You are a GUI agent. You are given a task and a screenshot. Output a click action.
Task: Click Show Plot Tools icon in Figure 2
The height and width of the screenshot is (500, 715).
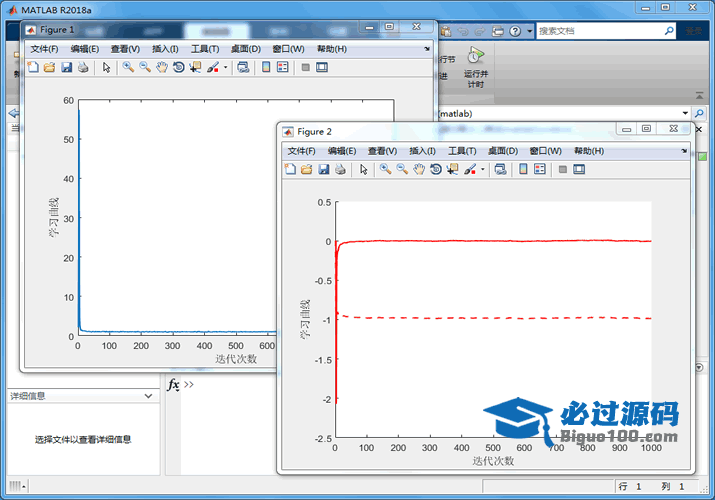[x=579, y=170]
